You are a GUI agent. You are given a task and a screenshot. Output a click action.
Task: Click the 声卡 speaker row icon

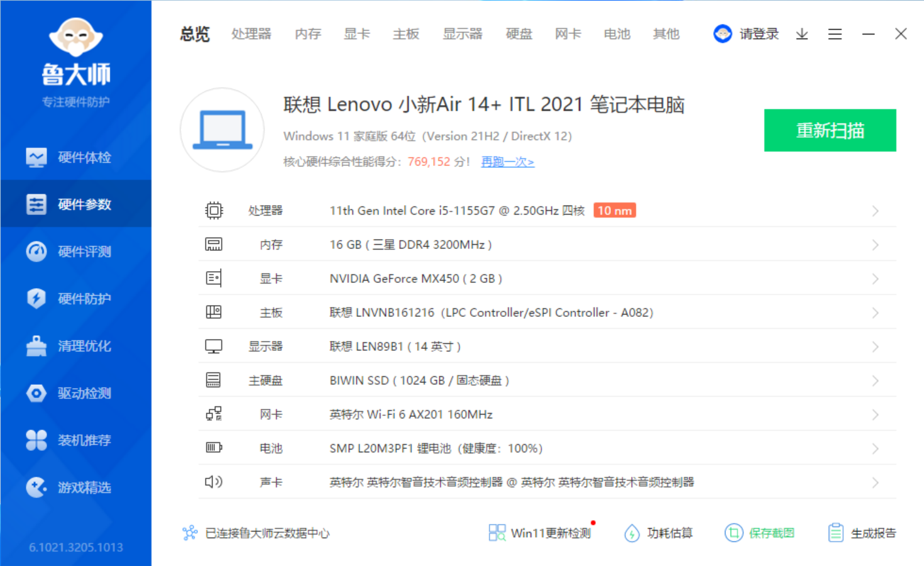coord(214,482)
